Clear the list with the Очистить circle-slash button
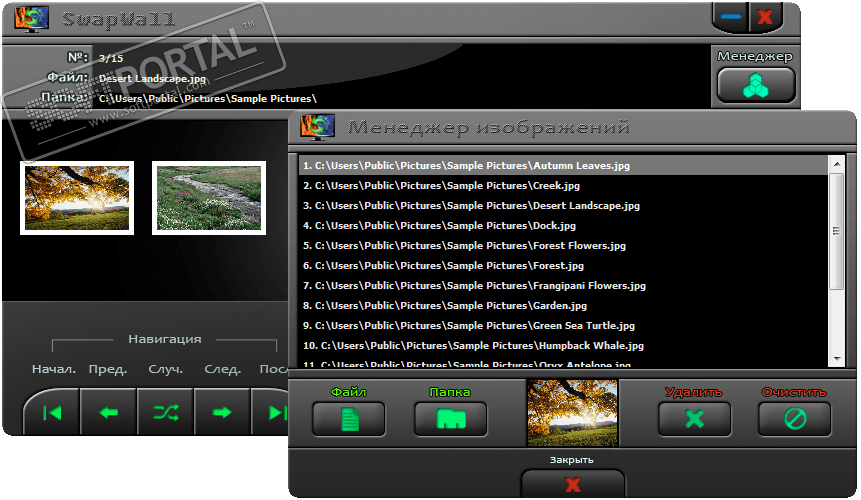Image resolution: width=861 pixels, height=500 pixels. 795,419
